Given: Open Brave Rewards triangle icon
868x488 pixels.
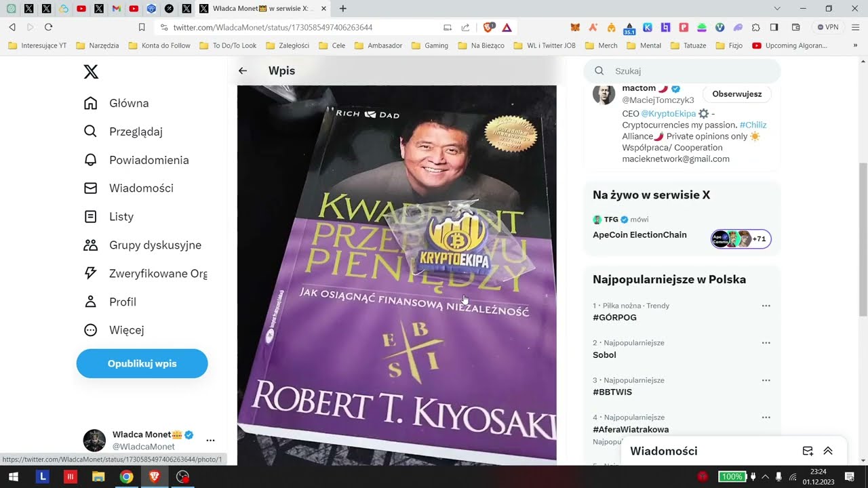Looking at the screenshot, I should [x=507, y=27].
